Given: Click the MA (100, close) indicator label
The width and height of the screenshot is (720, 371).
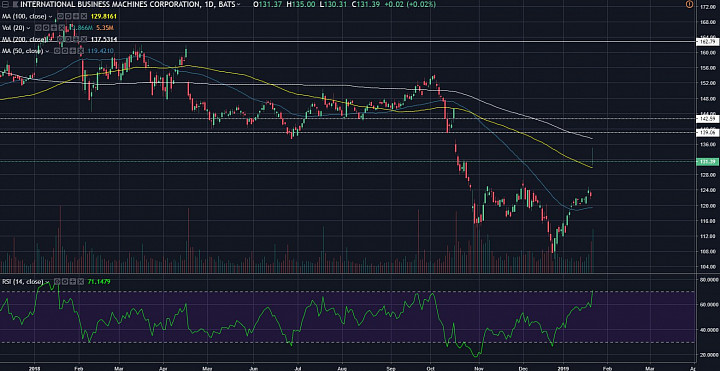Looking at the screenshot, I should click(x=24, y=16).
